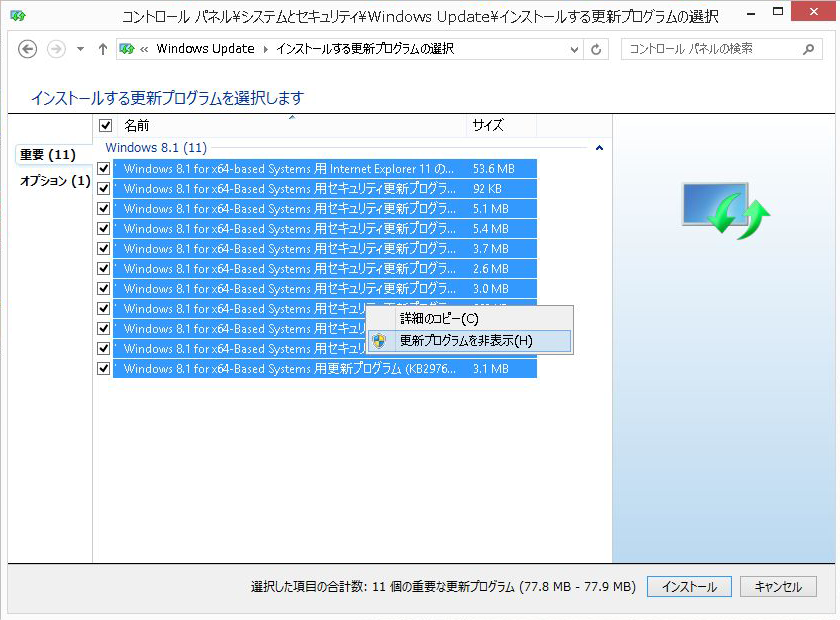Image resolution: width=840 pixels, height=620 pixels.
Task: Click the 3.0 MB size cell
Action: [491, 289]
